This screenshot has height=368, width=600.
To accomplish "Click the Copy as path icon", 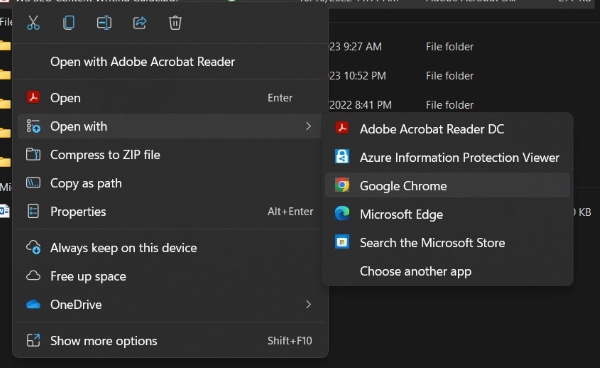I will (x=33, y=183).
